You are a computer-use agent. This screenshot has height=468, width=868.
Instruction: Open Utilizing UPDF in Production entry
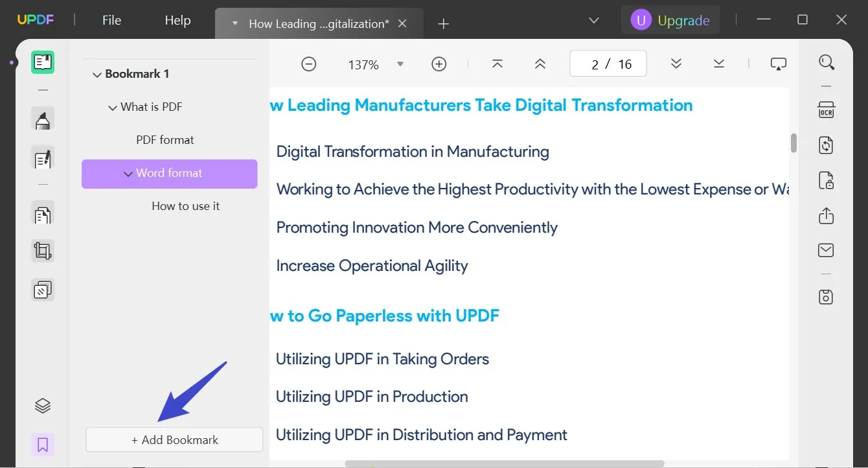[372, 397]
